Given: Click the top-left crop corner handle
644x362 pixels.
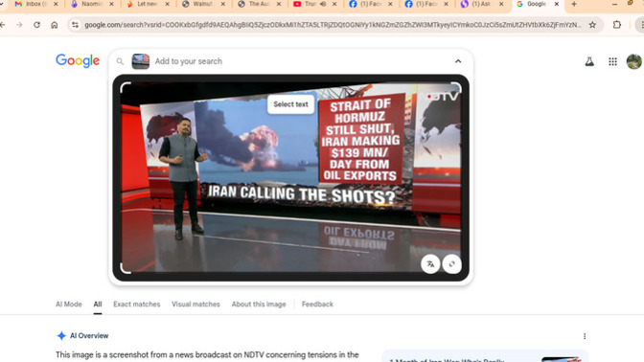Looking at the screenshot, I should [x=126, y=87].
